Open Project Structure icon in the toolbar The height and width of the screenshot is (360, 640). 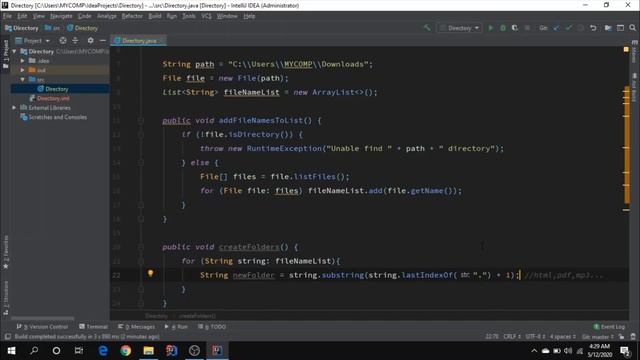[x=608, y=28]
